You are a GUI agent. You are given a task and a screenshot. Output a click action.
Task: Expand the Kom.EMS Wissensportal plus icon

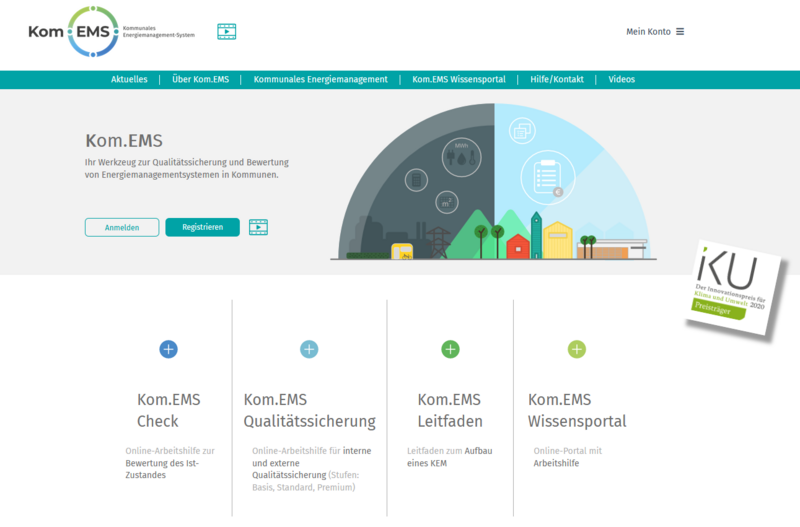pos(577,349)
